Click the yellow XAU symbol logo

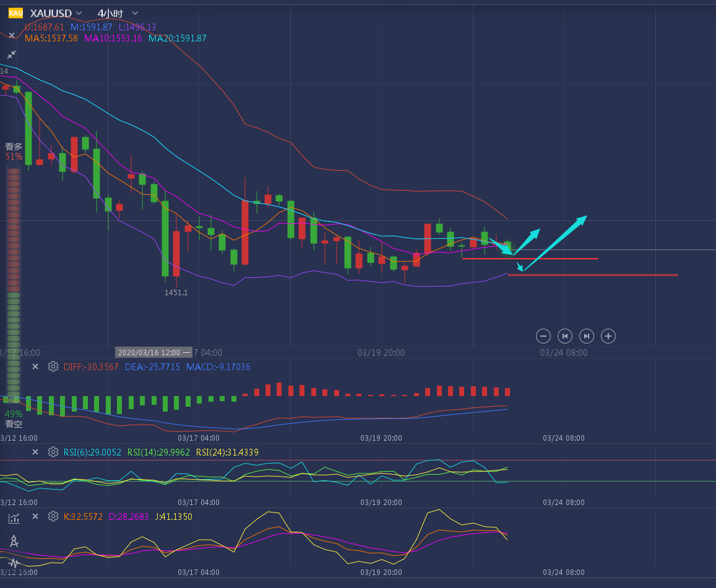click(x=15, y=13)
